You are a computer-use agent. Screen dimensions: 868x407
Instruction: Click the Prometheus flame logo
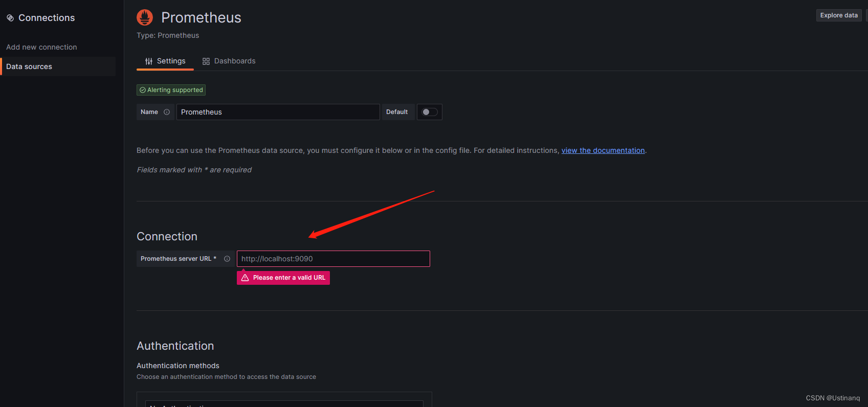145,17
